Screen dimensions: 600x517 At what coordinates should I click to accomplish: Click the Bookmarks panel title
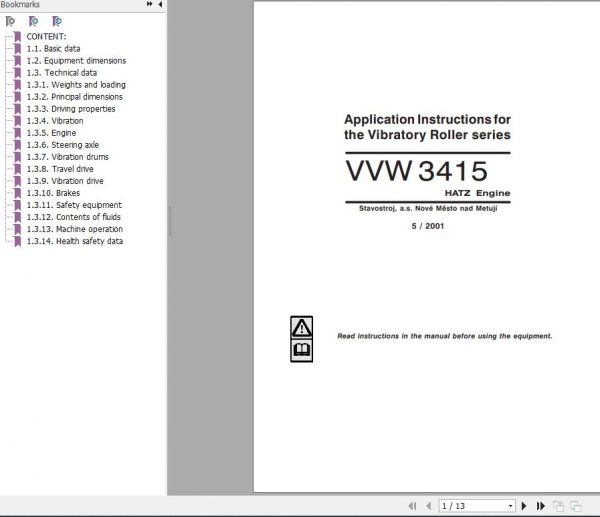pyautogui.click(x=20, y=4)
